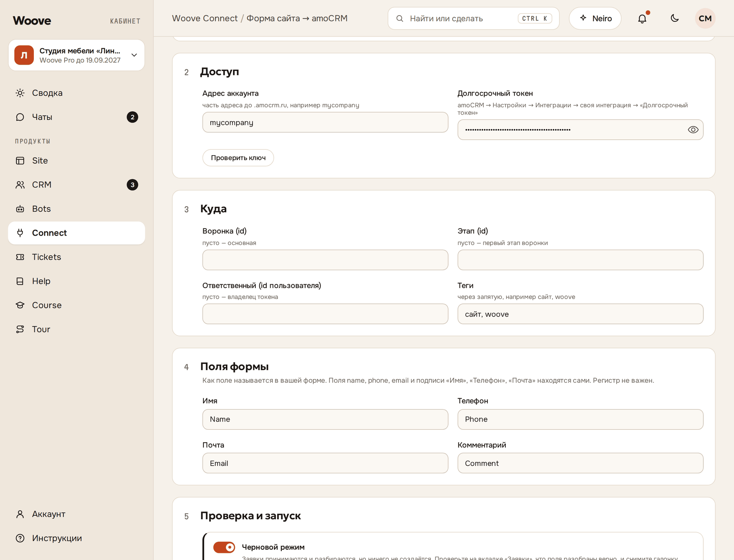
Task: Open Tour in the sidebar
Action: (77, 329)
